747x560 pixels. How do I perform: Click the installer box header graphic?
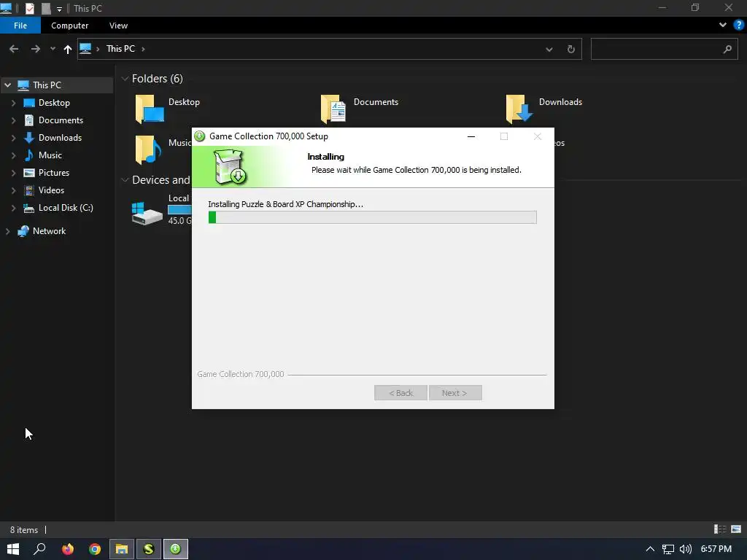230,167
